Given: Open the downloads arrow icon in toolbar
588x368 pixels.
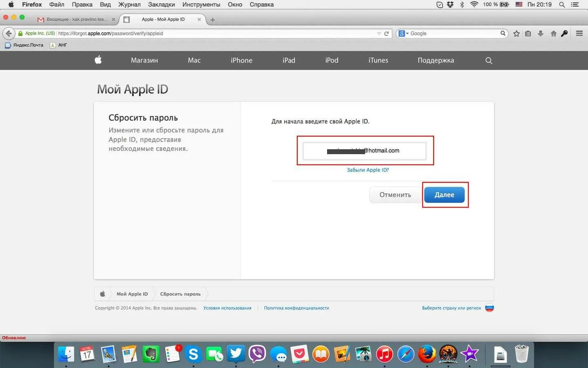Looking at the screenshot, I should pos(541,34).
